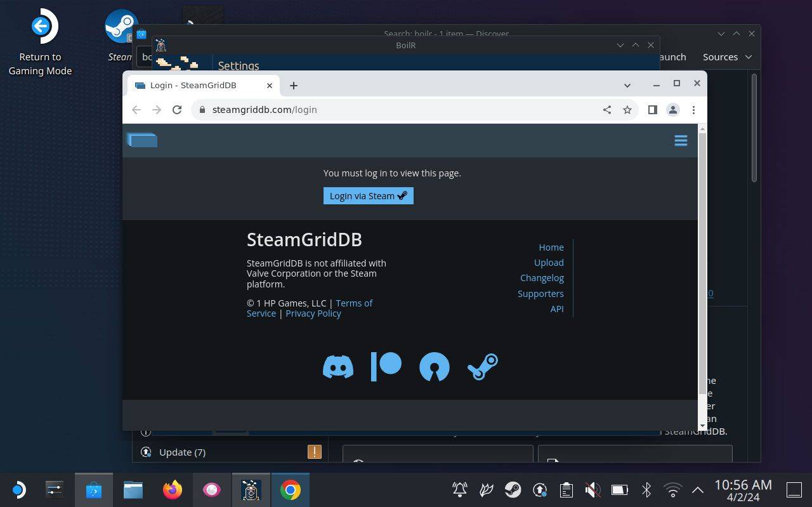
Task: Open the API footer link
Action: pos(557,308)
